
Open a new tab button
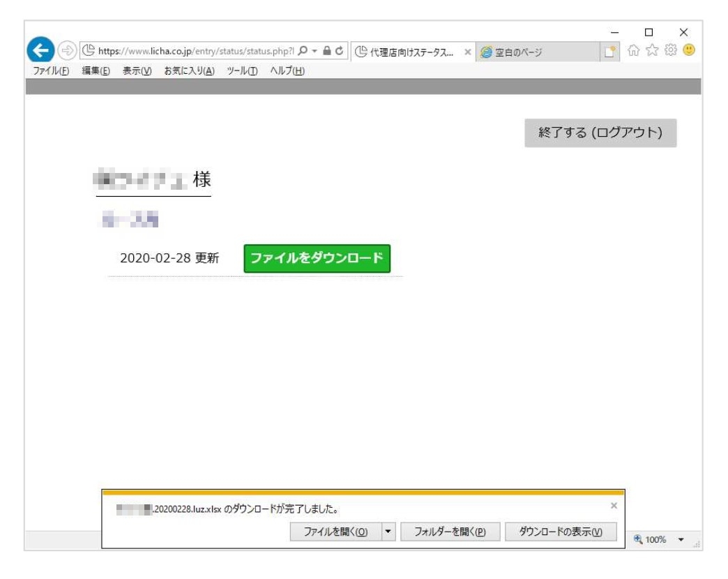[609, 52]
